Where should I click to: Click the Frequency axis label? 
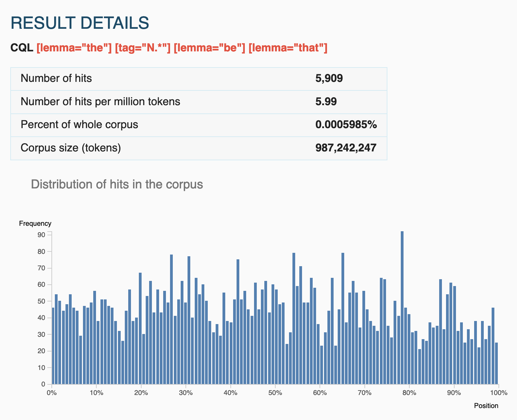[35, 224]
